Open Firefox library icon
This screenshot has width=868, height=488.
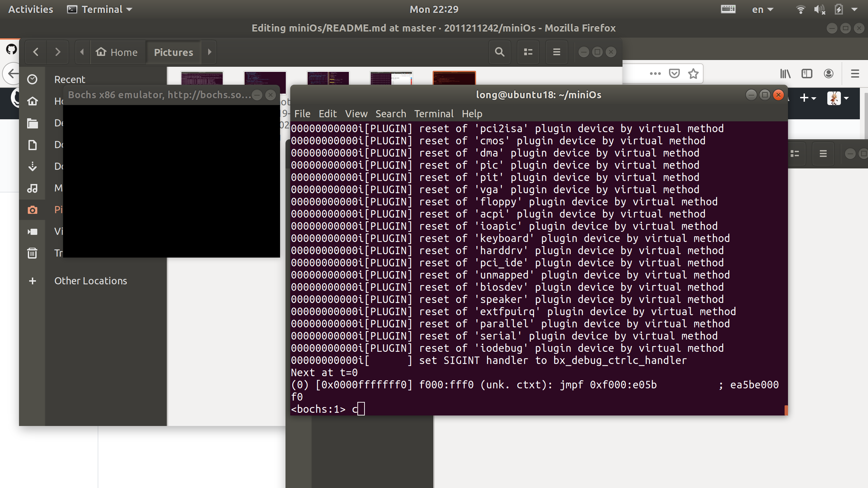(x=785, y=74)
